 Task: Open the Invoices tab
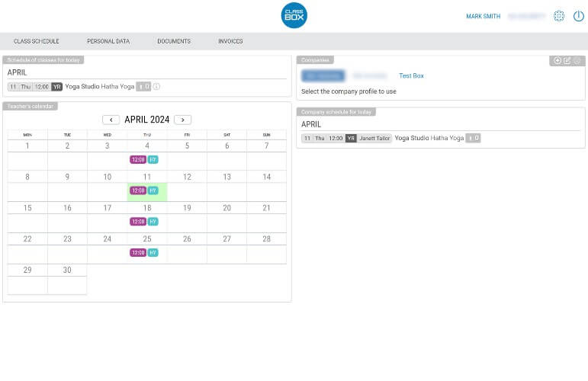(x=230, y=41)
